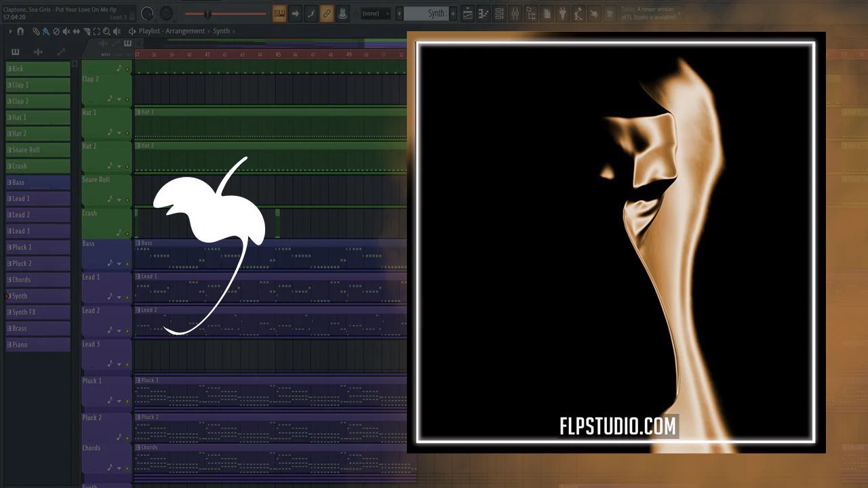Toggle the orange chain-link icon in the top toolbar
Viewport: 868px width, 488px height.
[x=327, y=14]
